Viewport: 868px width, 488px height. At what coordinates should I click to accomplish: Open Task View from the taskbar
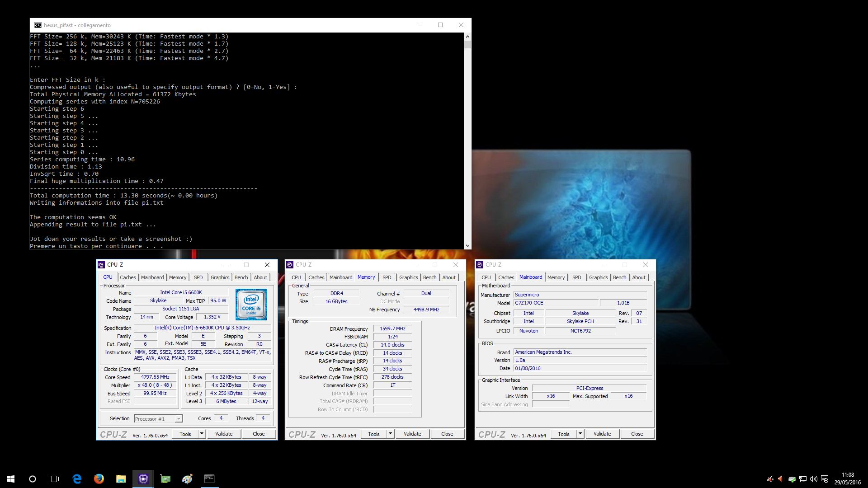pyautogui.click(x=54, y=479)
